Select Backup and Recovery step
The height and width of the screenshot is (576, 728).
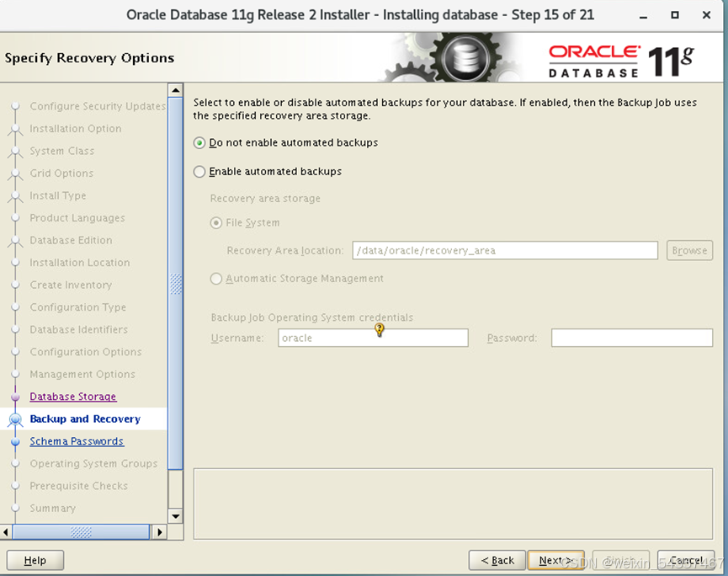click(85, 419)
